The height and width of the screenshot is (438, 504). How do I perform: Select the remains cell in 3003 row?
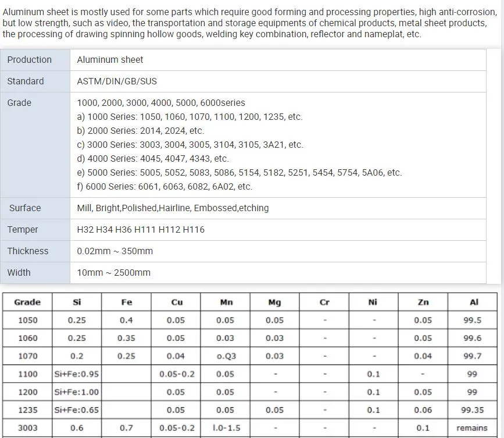[472, 428]
